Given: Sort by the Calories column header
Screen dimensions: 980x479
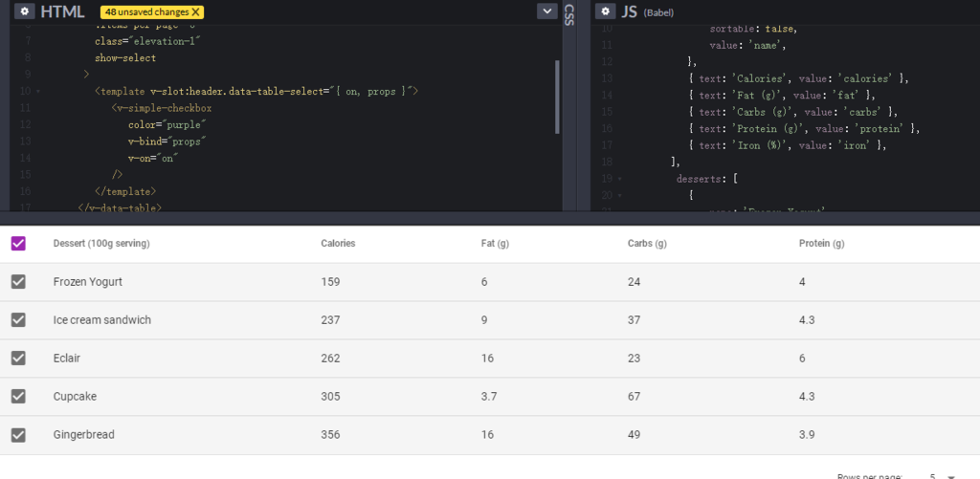Looking at the screenshot, I should point(338,244).
